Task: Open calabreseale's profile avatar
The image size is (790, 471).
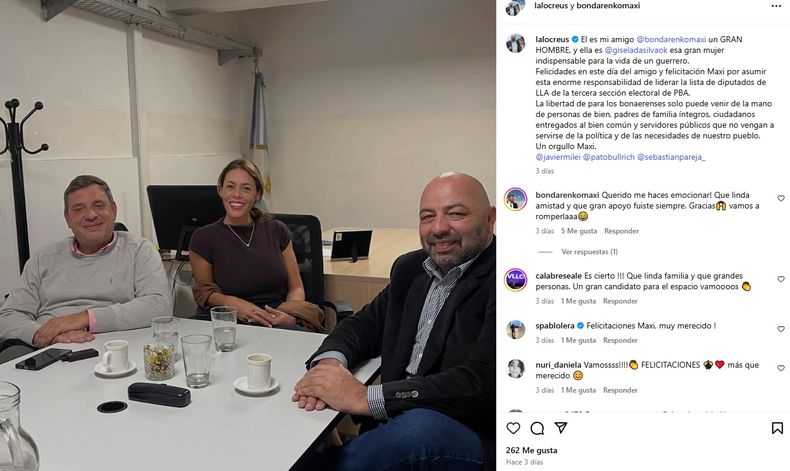Action: [515, 280]
